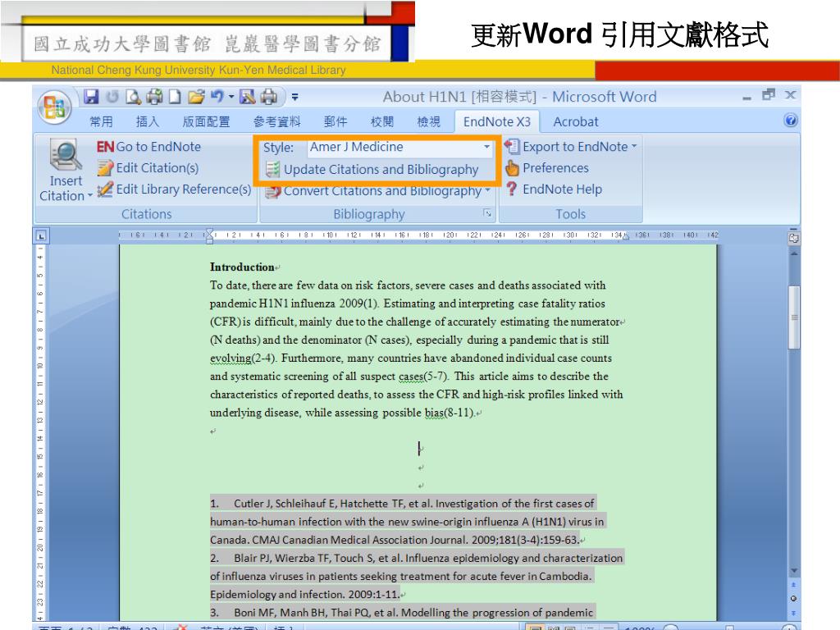Open Customize Quick Access Toolbar dropdown
The width and height of the screenshot is (840, 630).
click(x=294, y=97)
